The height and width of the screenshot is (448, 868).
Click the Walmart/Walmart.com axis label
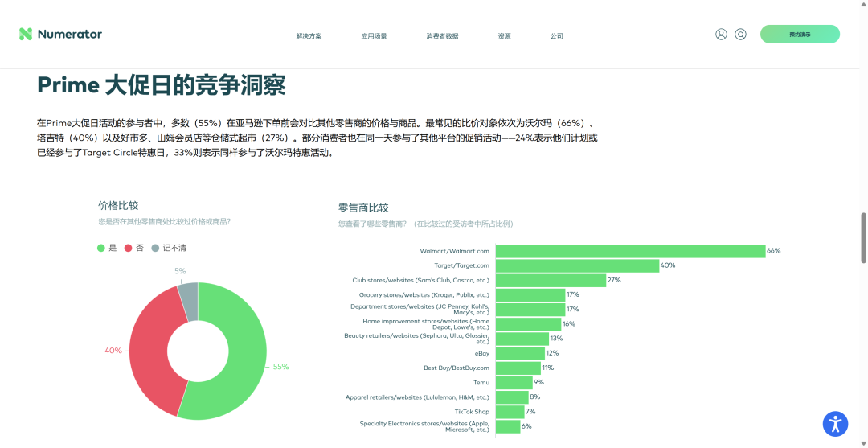click(x=454, y=251)
